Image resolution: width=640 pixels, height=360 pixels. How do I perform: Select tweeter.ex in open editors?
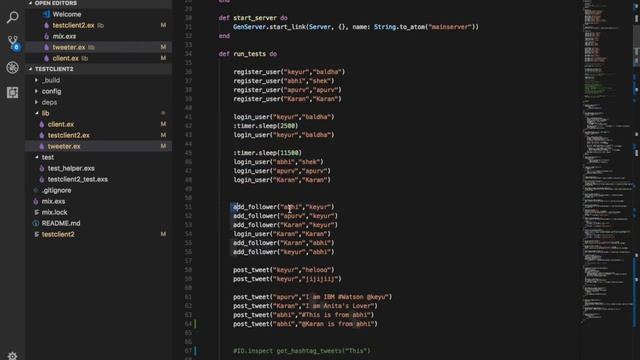click(69, 47)
